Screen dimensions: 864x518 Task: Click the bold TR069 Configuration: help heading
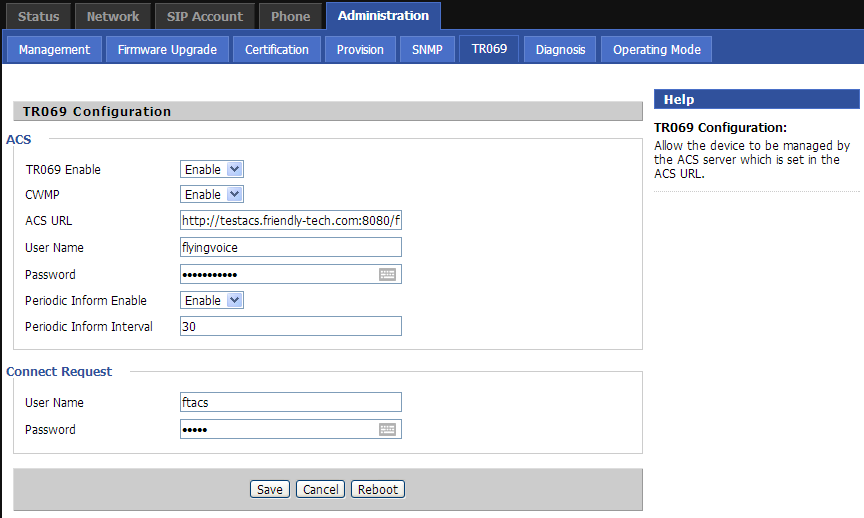pos(720,127)
